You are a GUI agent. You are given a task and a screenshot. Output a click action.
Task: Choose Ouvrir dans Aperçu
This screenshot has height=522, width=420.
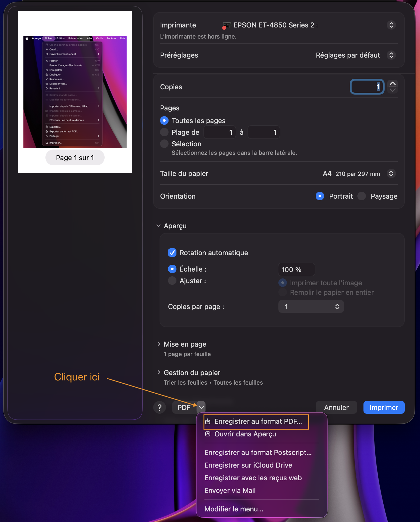point(245,434)
